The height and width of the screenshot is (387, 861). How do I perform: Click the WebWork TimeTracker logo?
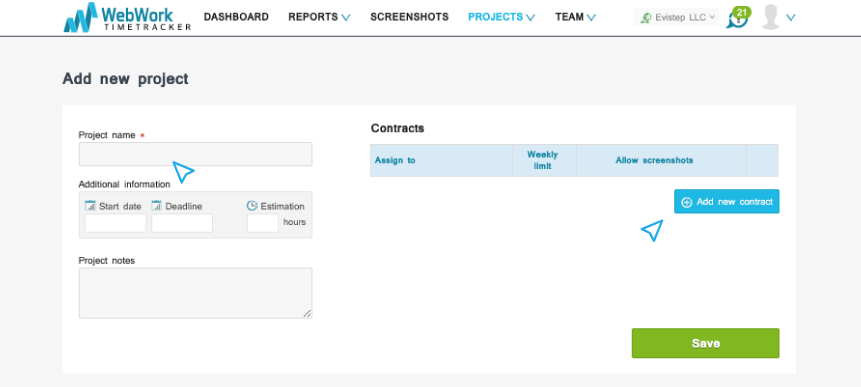click(127, 17)
